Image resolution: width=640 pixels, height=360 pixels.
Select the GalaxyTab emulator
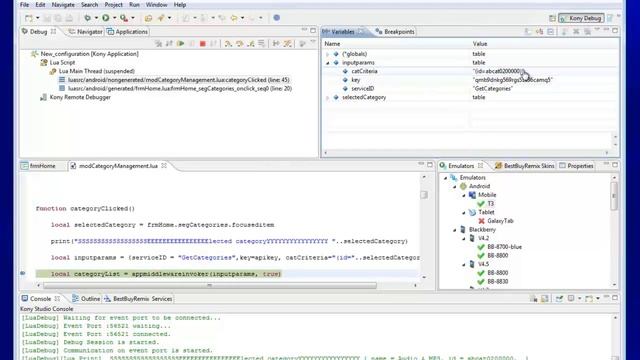point(496,221)
